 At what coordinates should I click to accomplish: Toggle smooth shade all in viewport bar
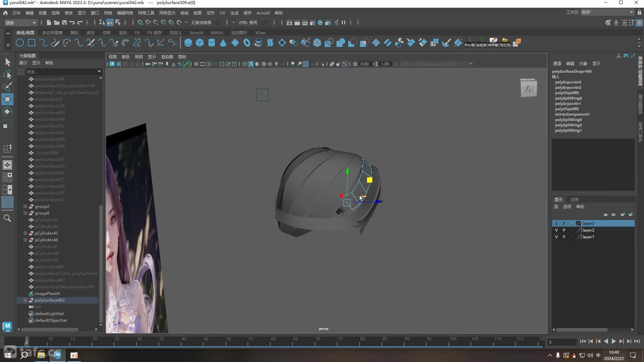click(251, 64)
